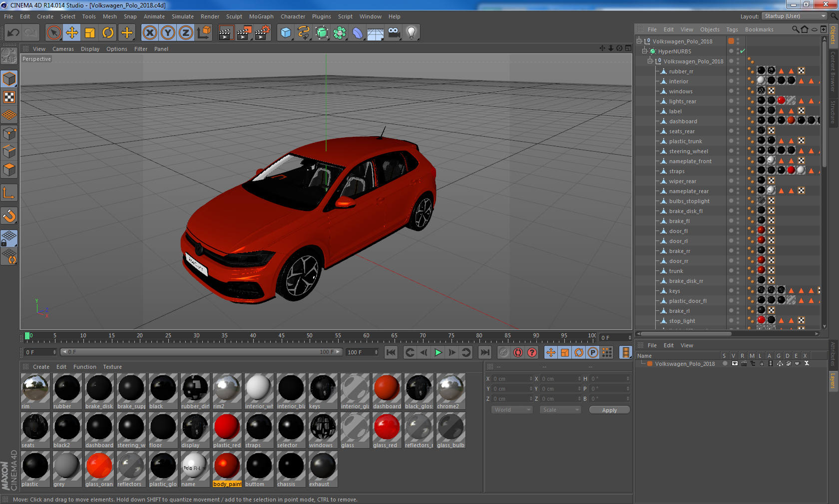Open the Sculpt menu

pyautogui.click(x=234, y=16)
